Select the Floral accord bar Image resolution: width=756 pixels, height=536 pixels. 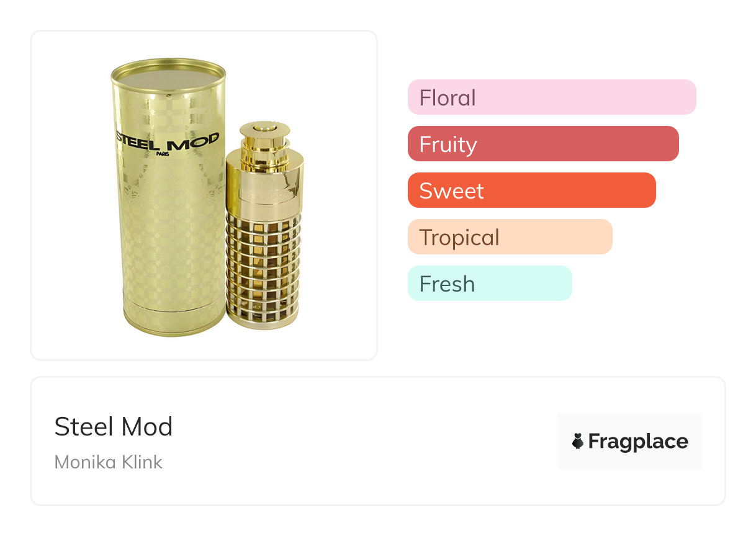point(551,97)
